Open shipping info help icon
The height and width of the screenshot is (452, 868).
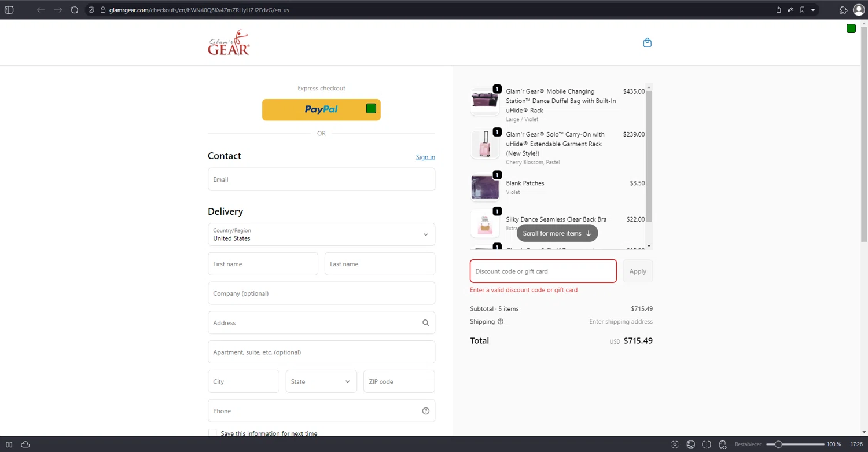tap(501, 322)
